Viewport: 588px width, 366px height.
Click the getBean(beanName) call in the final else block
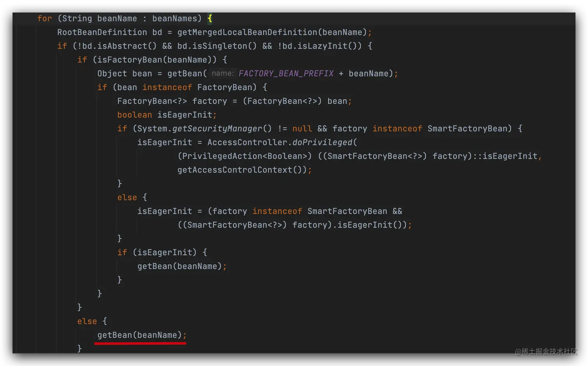point(140,335)
